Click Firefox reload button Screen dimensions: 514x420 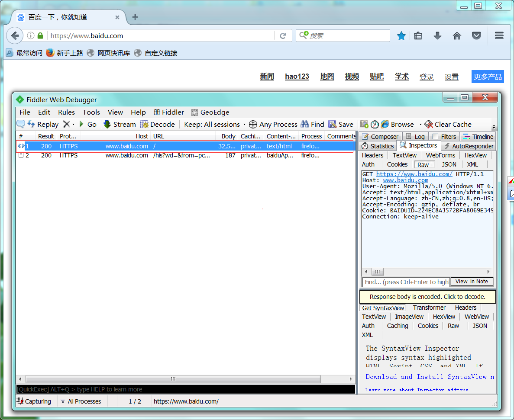click(283, 35)
